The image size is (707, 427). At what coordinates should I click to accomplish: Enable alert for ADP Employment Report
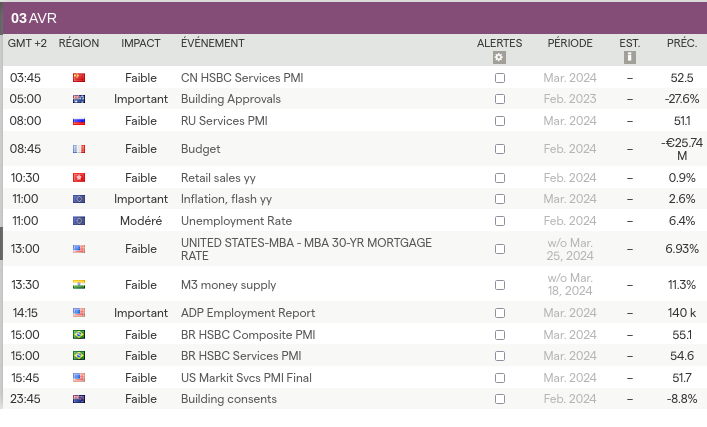[500, 313]
